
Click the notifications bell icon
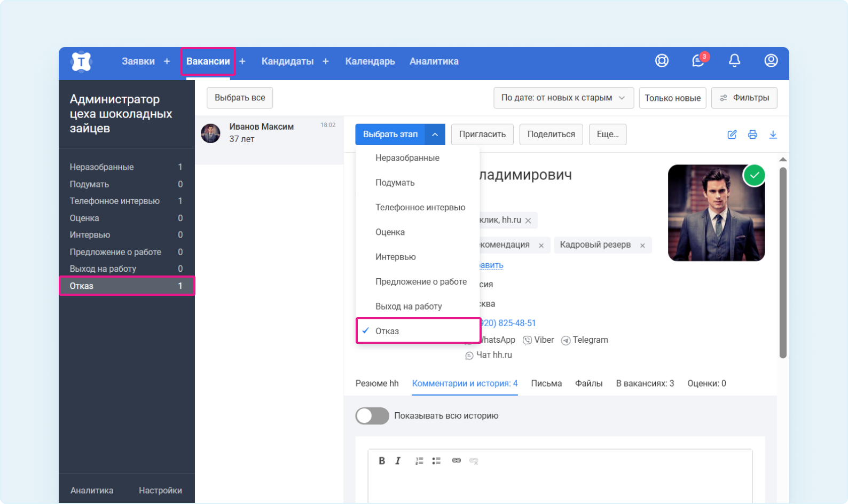(x=734, y=61)
